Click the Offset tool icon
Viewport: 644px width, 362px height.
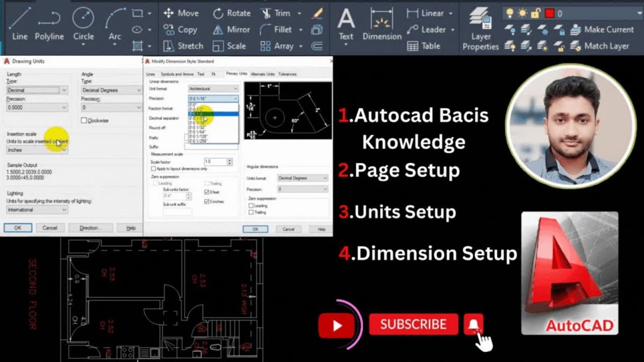(317, 46)
